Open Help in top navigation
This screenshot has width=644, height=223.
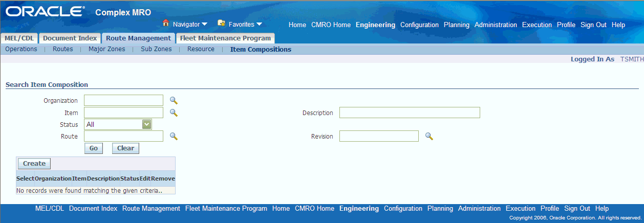point(618,25)
